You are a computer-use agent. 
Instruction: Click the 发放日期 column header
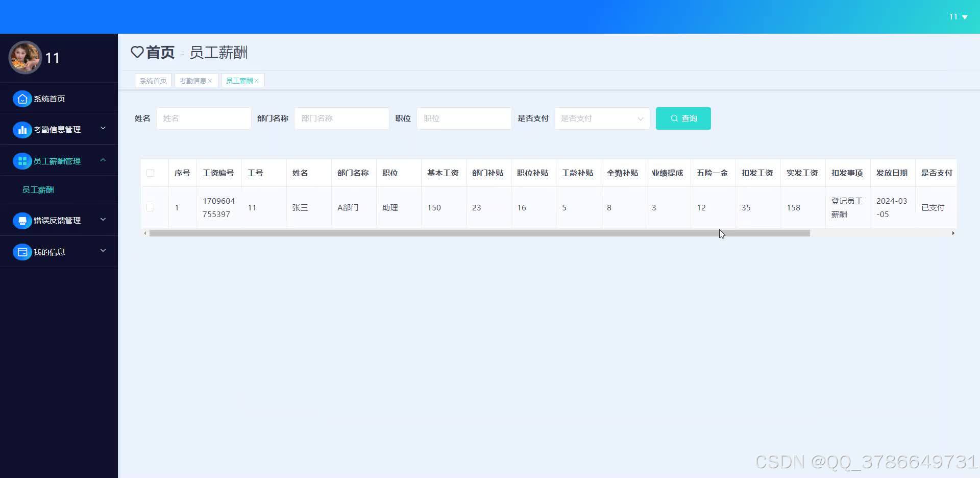pos(892,173)
